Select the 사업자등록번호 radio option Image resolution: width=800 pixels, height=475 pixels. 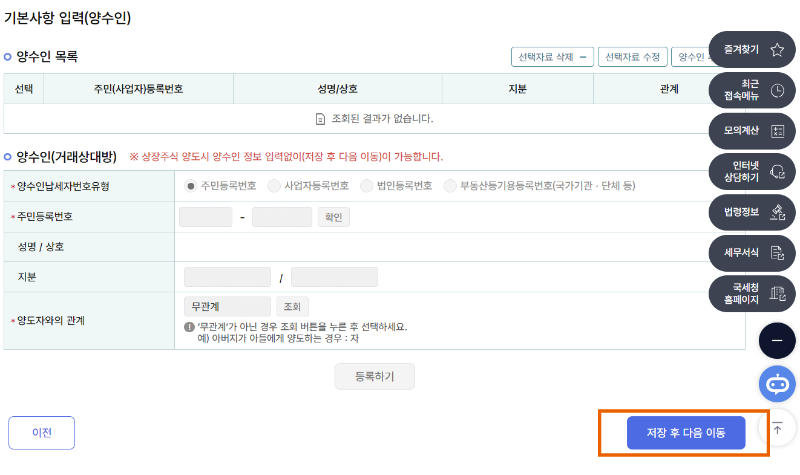[274, 186]
